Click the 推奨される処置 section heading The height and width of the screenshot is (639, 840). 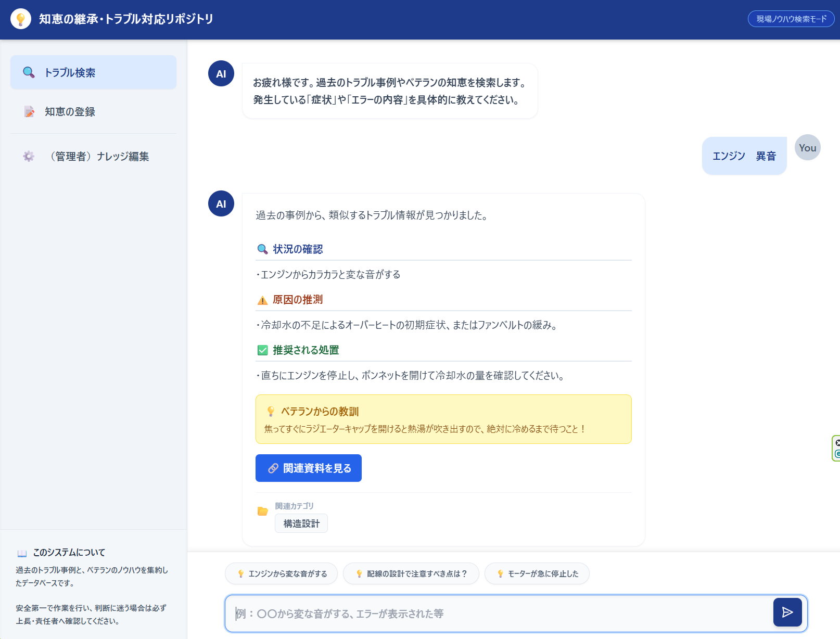click(x=306, y=350)
